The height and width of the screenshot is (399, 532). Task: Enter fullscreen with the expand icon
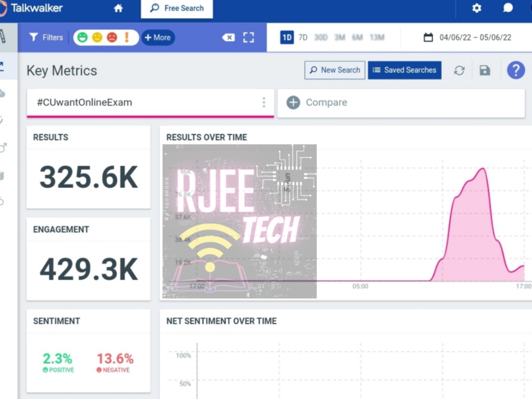click(249, 37)
